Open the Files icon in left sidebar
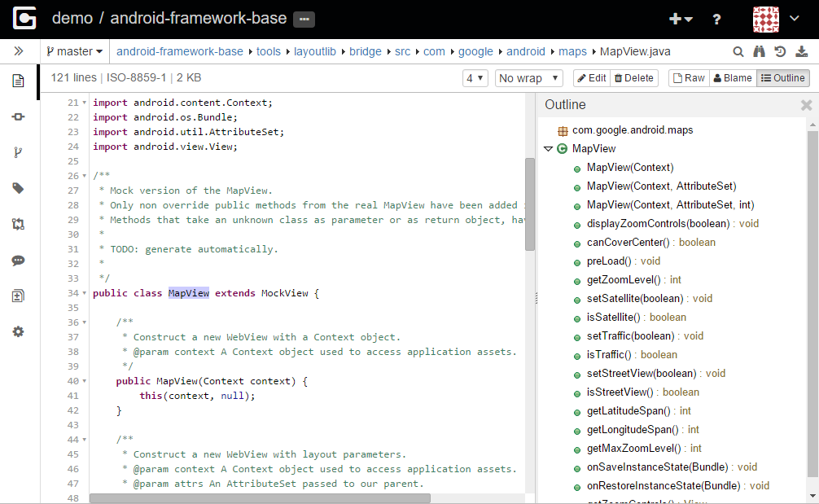Viewport: 819px width, 504px height. pyautogui.click(x=18, y=81)
